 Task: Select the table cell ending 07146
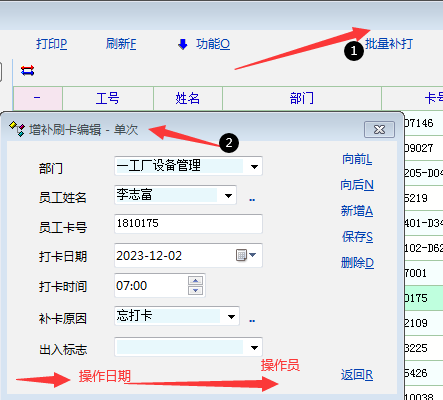tap(424, 123)
